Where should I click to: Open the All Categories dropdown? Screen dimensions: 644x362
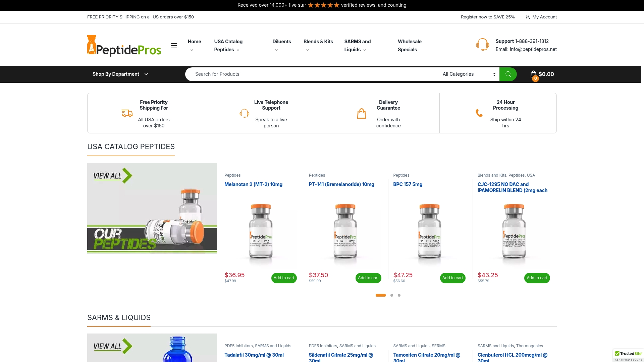pos(466,74)
